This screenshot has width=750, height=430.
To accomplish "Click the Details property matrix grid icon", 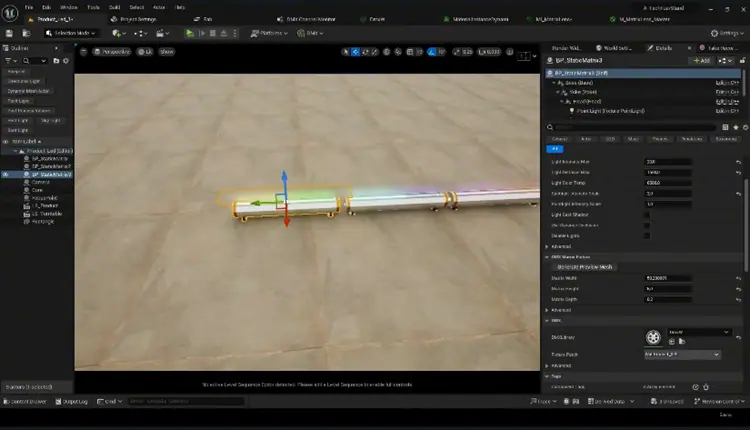I will pyautogui.click(x=726, y=127).
